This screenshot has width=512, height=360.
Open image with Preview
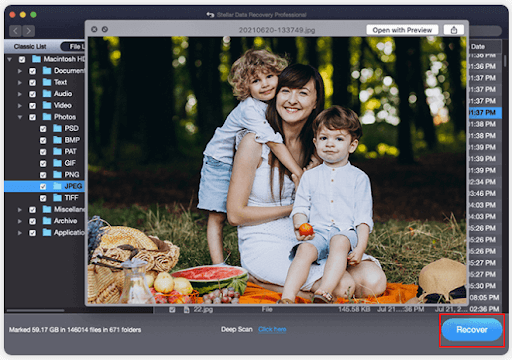point(402,30)
